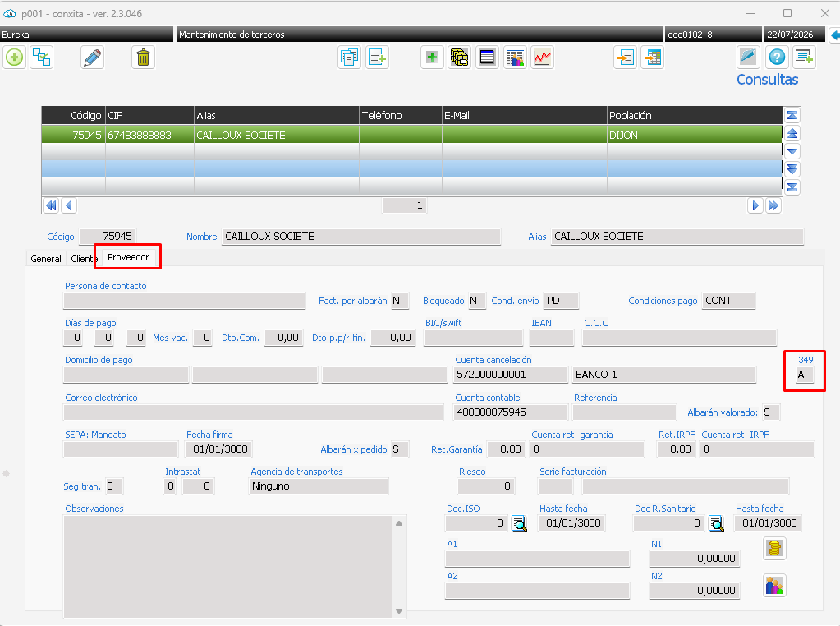Jump to first grid page arrow
Image resolution: width=840 pixels, height=626 pixels.
coord(52,205)
